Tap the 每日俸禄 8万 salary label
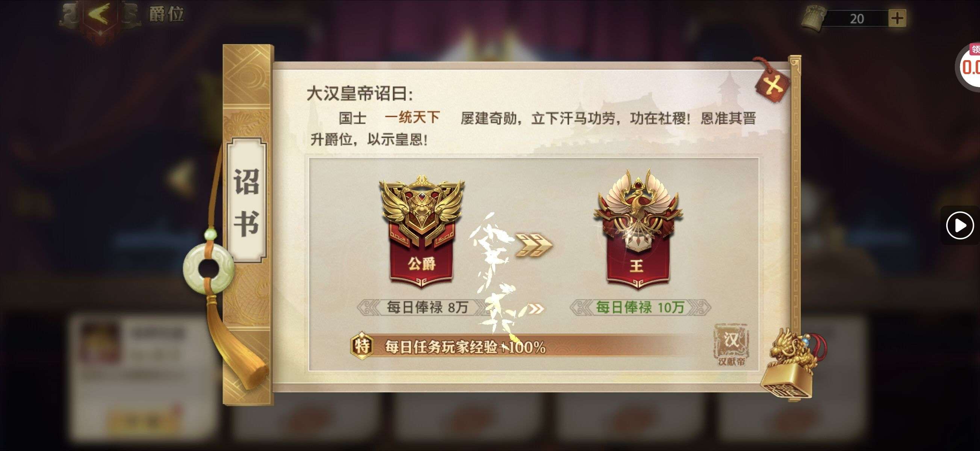 tap(427, 307)
